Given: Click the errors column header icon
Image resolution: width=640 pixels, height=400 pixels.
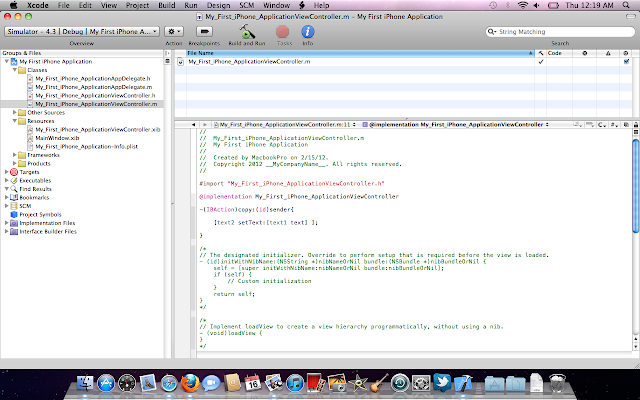Looking at the screenshot, I should pos(584,53).
